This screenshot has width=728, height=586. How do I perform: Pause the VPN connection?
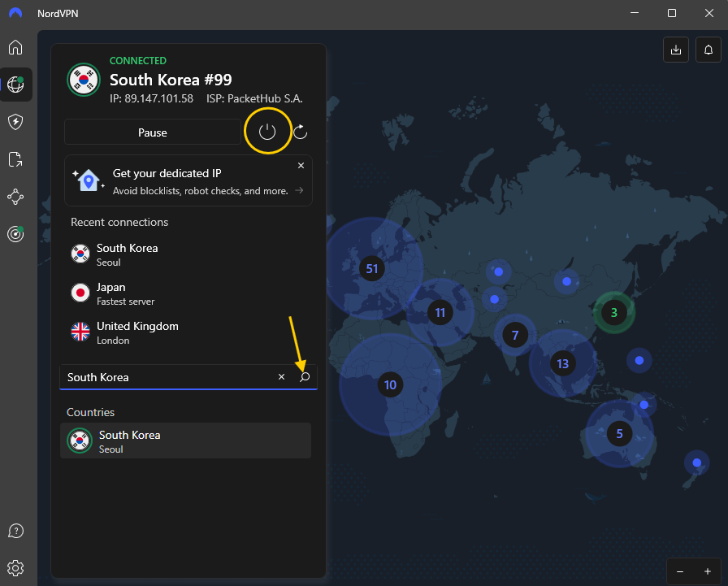point(152,132)
